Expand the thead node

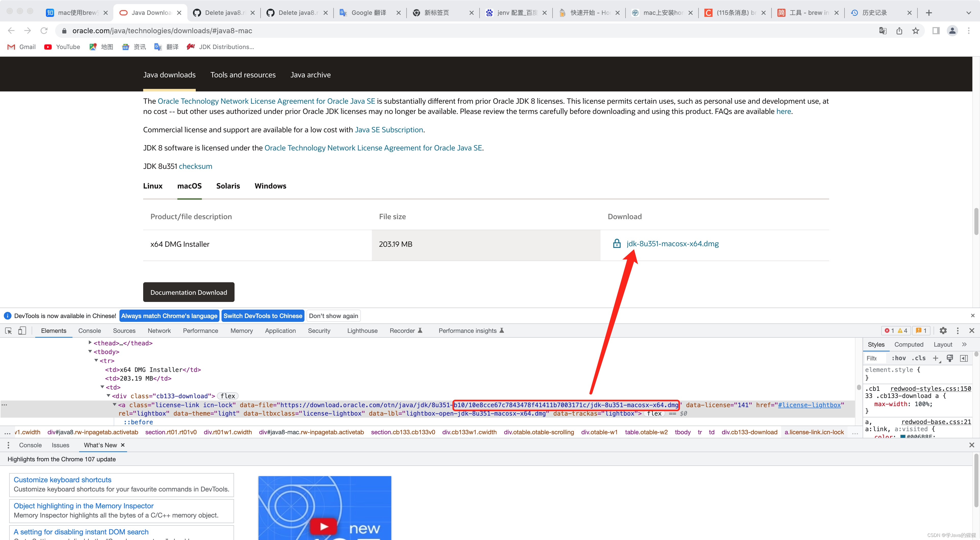[90, 342]
